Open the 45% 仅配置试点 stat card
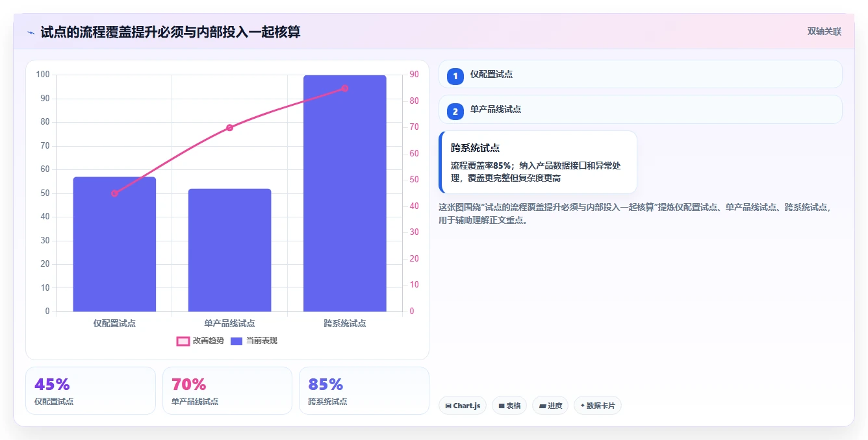 90,391
